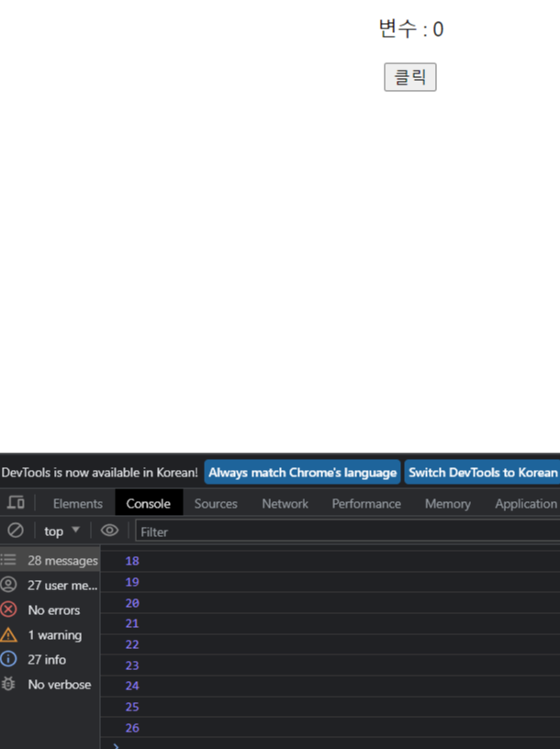Select console log value 26

[x=132, y=728]
